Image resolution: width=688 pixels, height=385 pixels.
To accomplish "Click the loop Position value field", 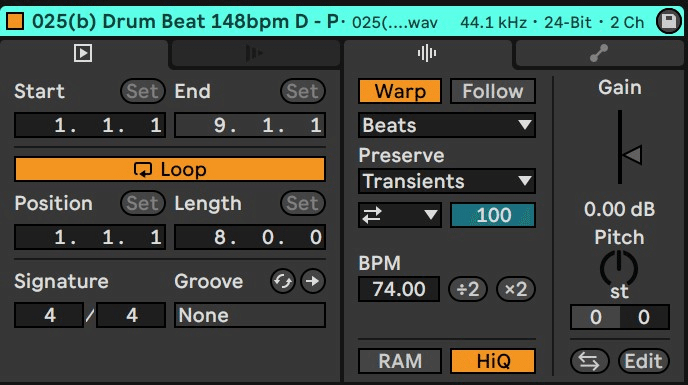I will [x=90, y=237].
